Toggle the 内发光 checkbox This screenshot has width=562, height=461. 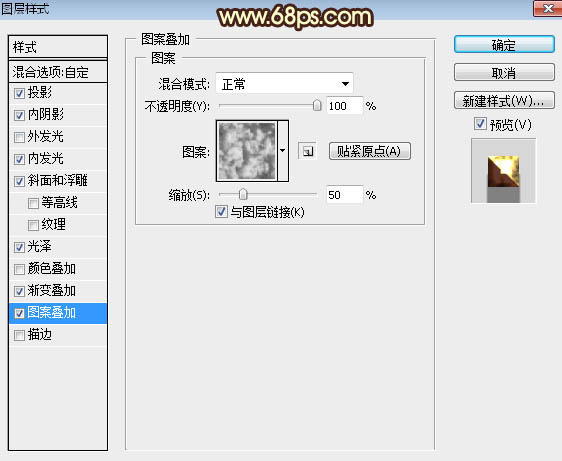[19, 159]
